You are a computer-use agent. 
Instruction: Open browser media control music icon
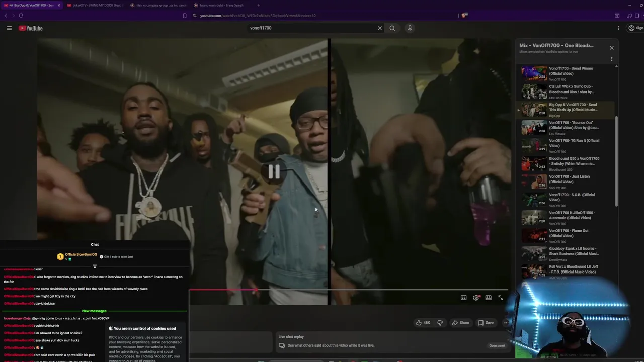click(x=629, y=16)
